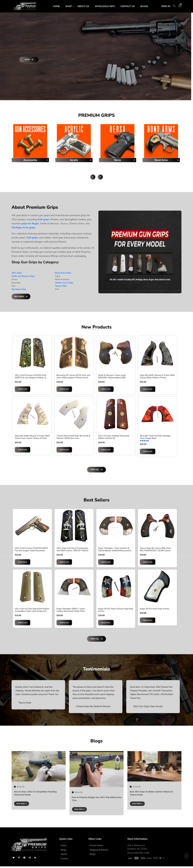
Task: Open the LinkedIn icon in footer
Action: coord(35,857)
